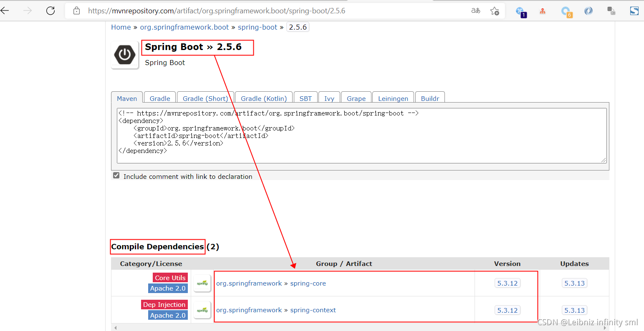Open the translate page icon in the address bar
Screen dimensions: 644x331
click(x=475, y=11)
